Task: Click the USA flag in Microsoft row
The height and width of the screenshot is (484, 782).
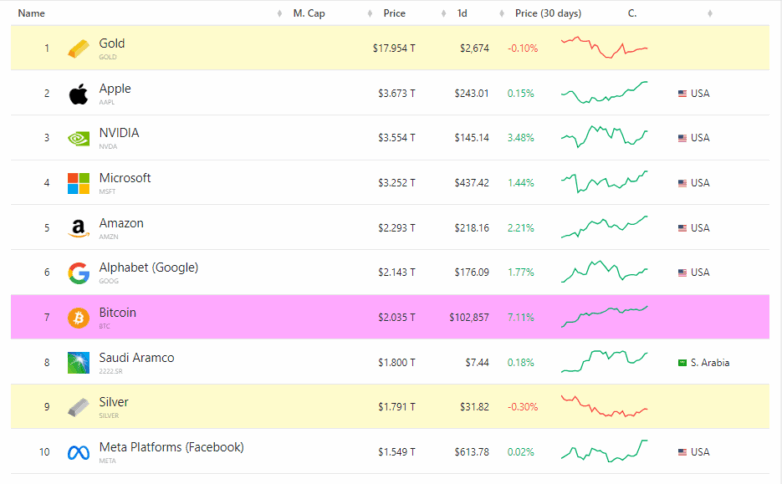Action: point(682,183)
